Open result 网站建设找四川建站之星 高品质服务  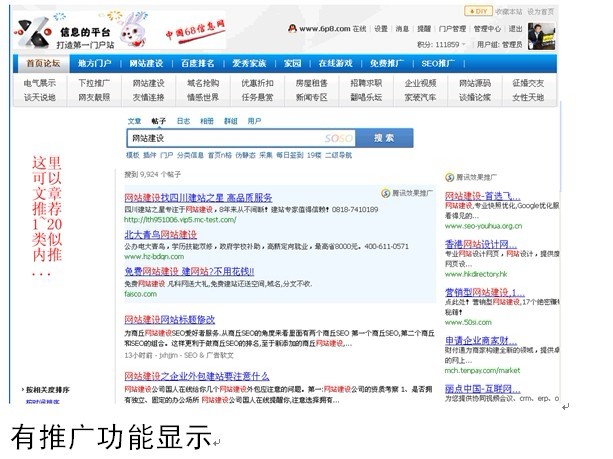click(x=198, y=198)
